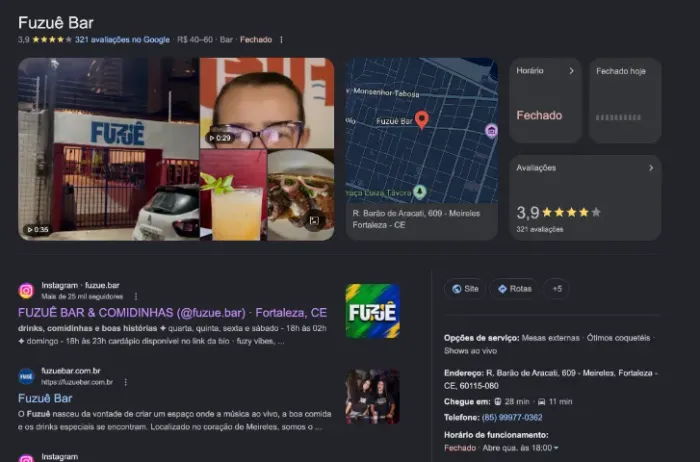Open '321 avaliações no Google' link

[x=122, y=40]
